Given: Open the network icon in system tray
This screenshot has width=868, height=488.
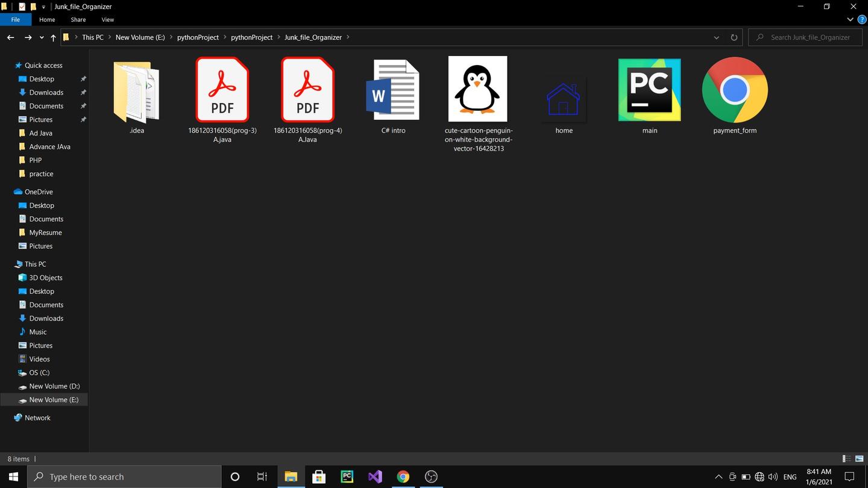Looking at the screenshot, I should click(x=759, y=477).
